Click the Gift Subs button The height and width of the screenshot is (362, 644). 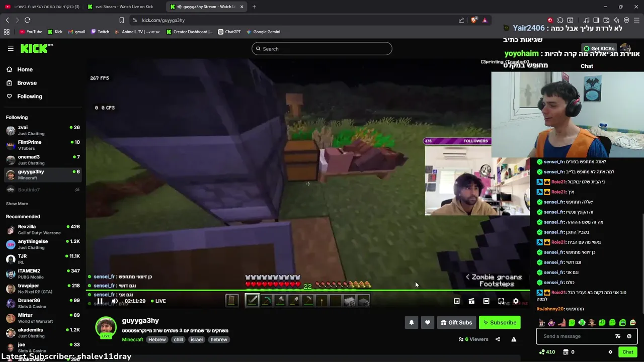456,323
